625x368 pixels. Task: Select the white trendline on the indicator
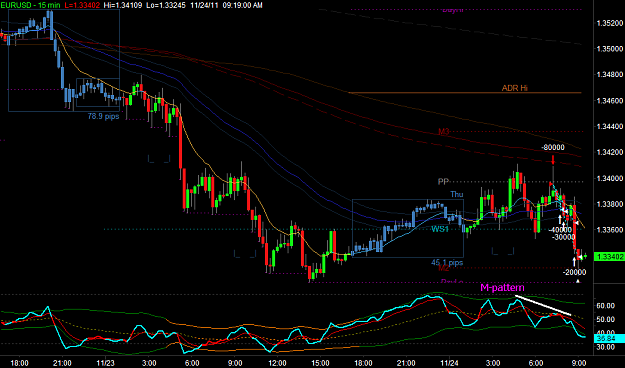tap(543, 305)
